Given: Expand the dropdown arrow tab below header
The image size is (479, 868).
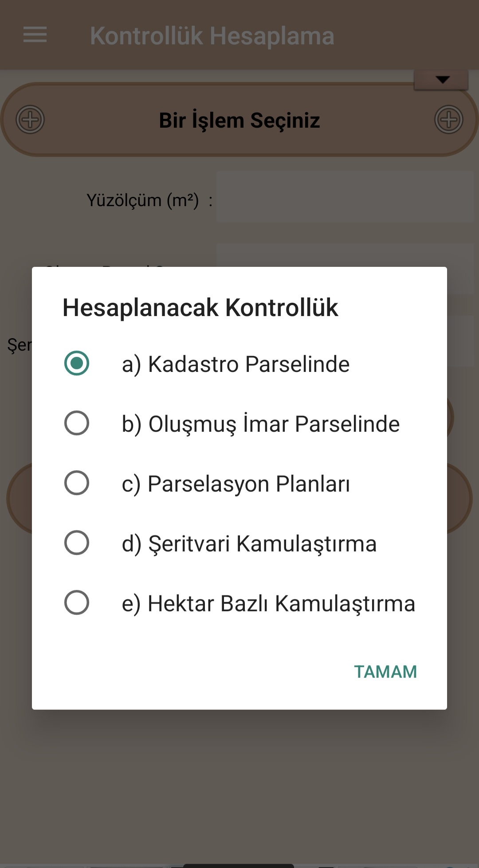Looking at the screenshot, I should [x=442, y=80].
